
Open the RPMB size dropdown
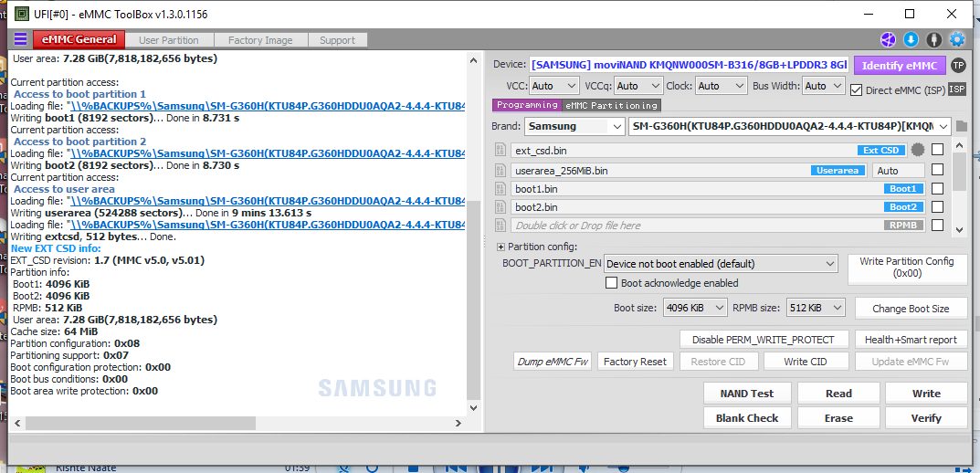point(816,308)
